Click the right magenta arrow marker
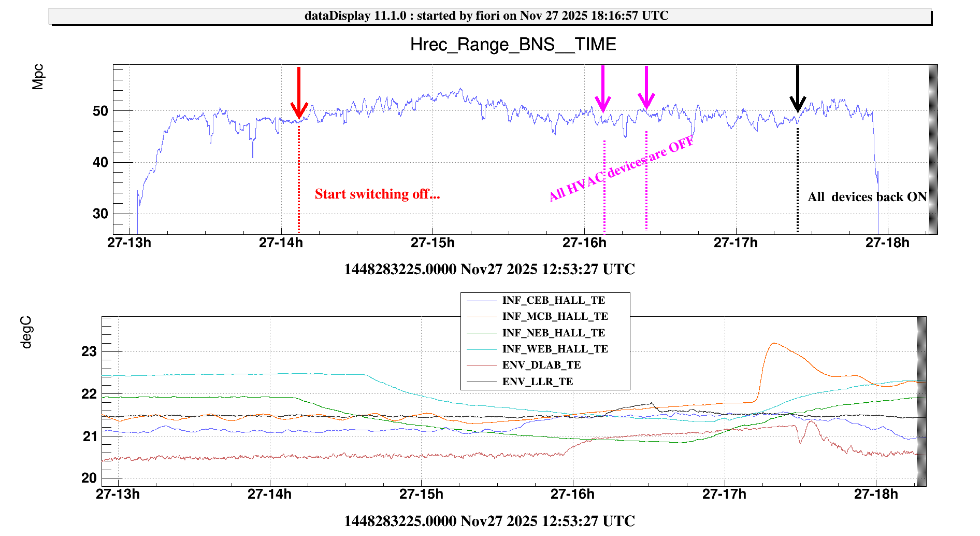 [x=646, y=88]
